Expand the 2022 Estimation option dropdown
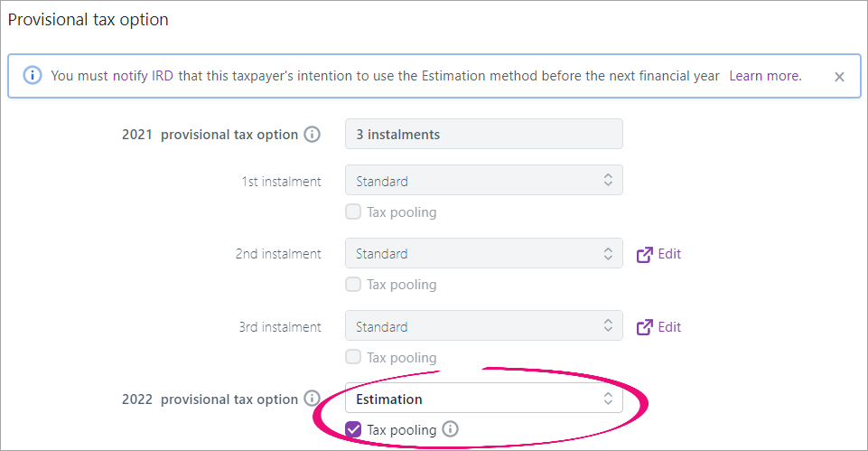The width and height of the screenshot is (868, 451). (x=484, y=398)
